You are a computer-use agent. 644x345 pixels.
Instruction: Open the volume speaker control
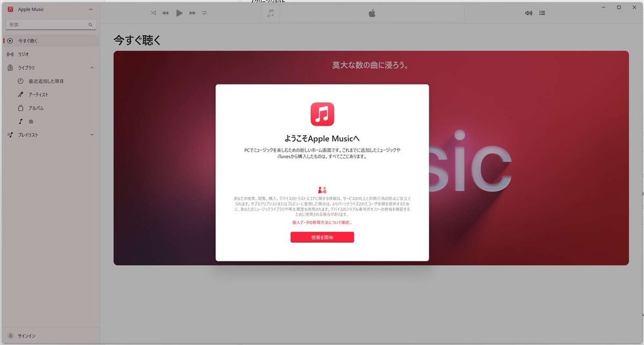(x=529, y=13)
